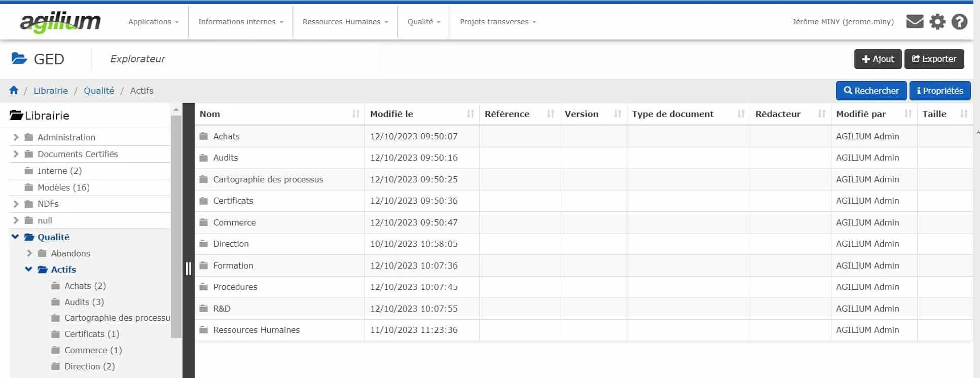Click the vertical panel splitter handle
This screenshot has width=980, height=378.
(188, 269)
